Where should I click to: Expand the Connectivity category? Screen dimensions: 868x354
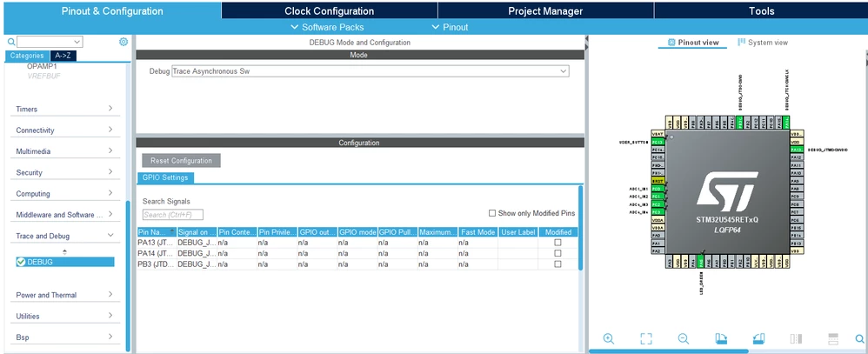[x=64, y=130]
